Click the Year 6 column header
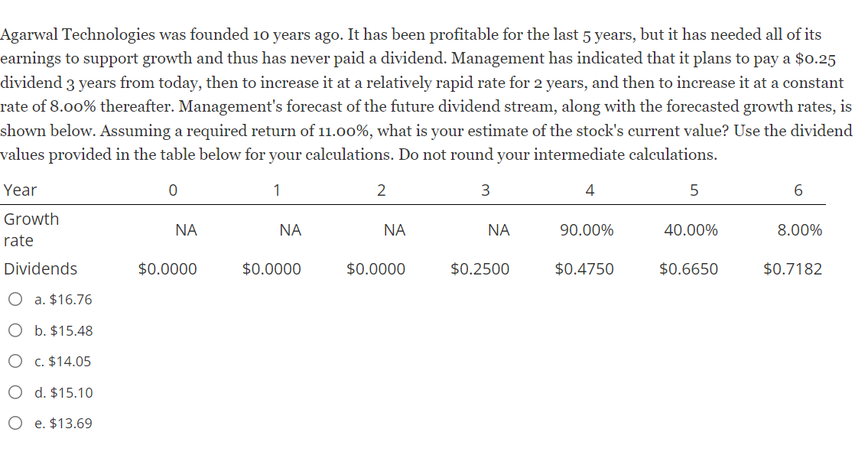Image resolution: width=868 pixels, height=455 pixels. [x=798, y=190]
